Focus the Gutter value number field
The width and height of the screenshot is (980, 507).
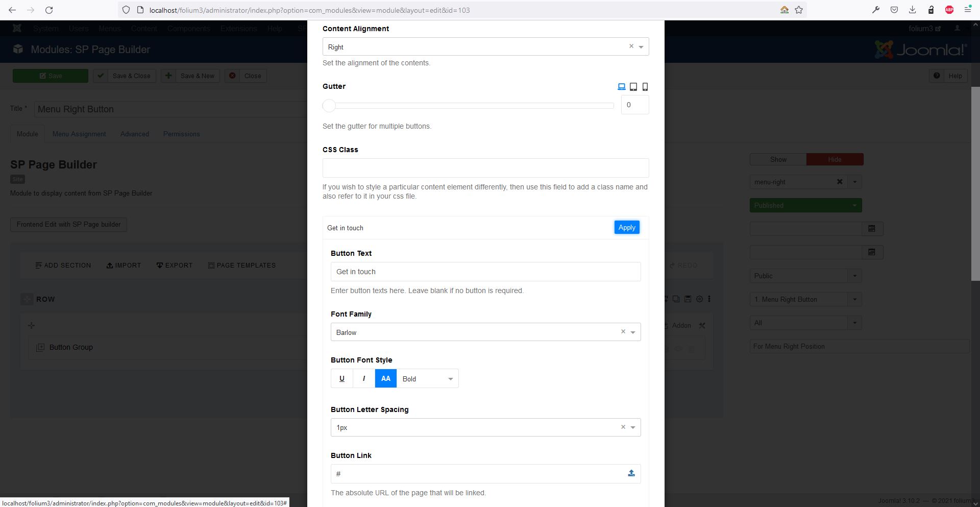tap(635, 105)
